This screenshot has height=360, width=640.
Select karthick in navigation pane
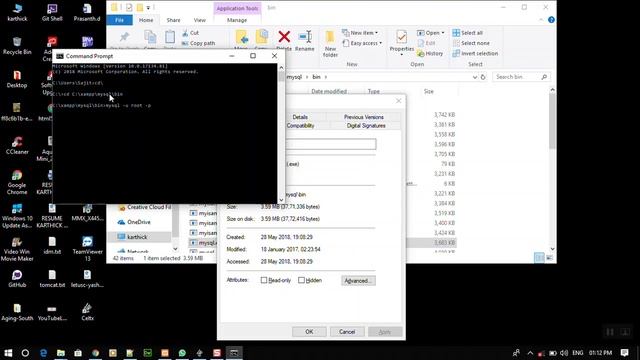point(137,237)
